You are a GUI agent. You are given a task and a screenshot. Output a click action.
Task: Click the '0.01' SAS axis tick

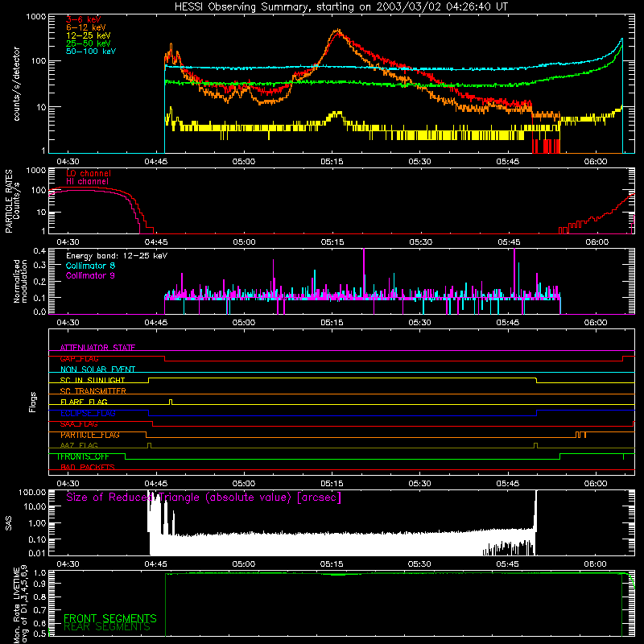pyautogui.click(x=37, y=553)
